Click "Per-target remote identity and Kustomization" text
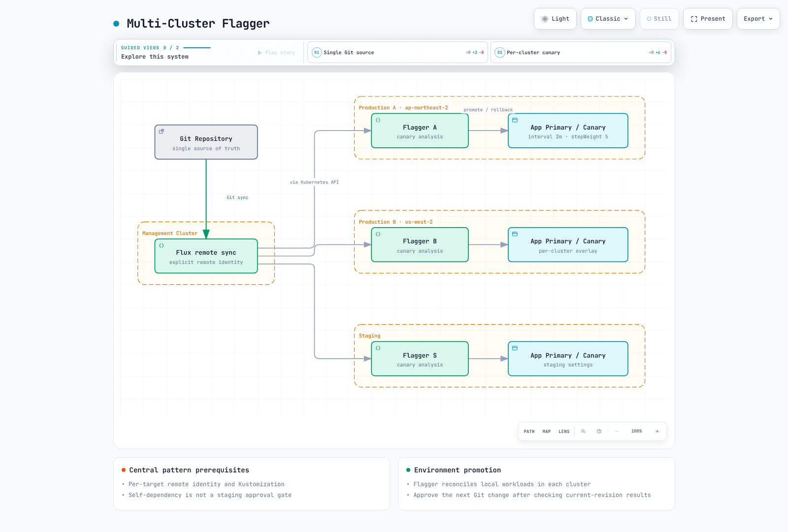The height and width of the screenshot is (532, 788). (206, 484)
